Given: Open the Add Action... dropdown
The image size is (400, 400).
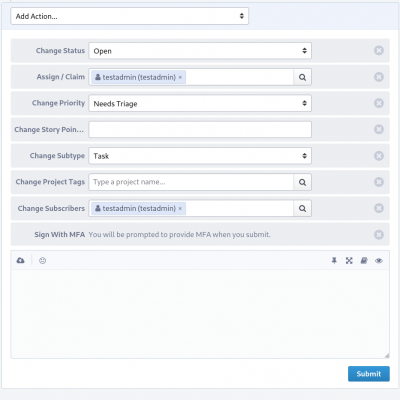Looking at the screenshot, I should [x=130, y=16].
